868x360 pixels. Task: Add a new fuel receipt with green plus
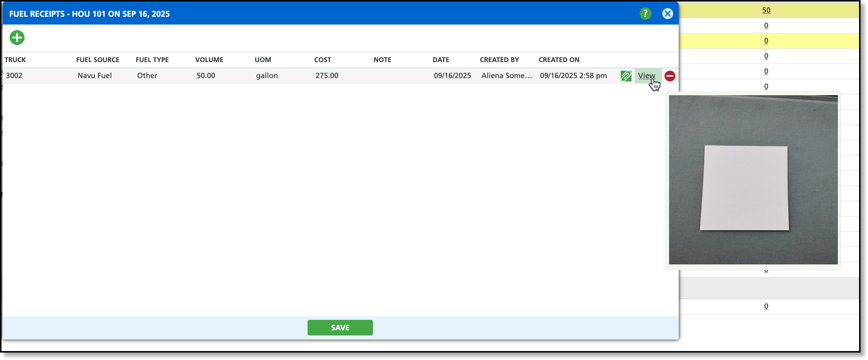[x=17, y=38]
